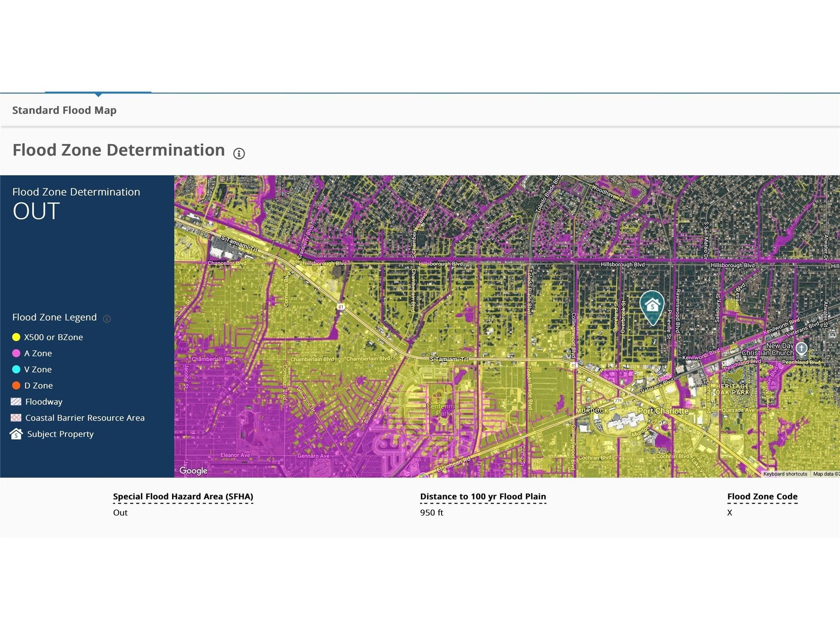Click the Google logo on the map
840x630 pixels.
(x=193, y=471)
